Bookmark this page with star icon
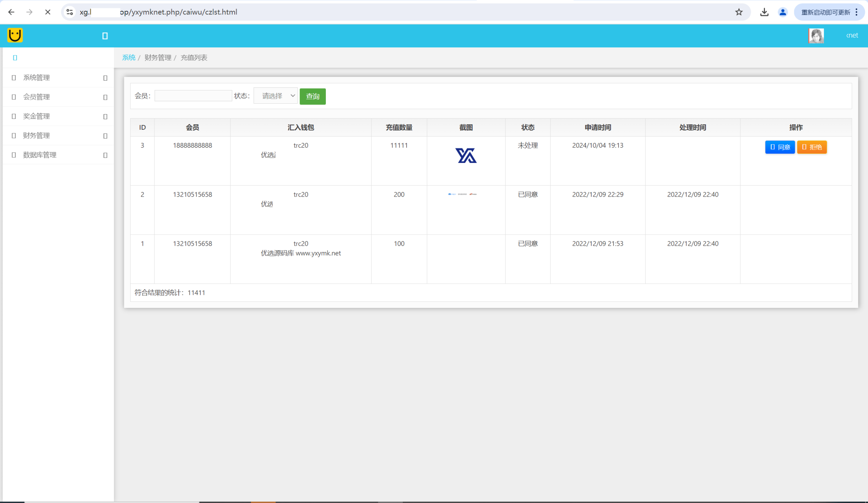The width and height of the screenshot is (868, 503). click(x=739, y=12)
